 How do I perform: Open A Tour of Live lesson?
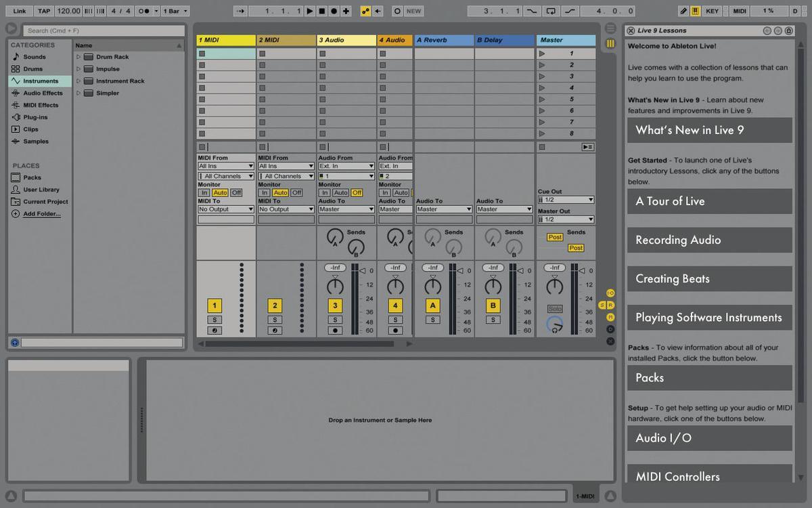(x=709, y=201)
